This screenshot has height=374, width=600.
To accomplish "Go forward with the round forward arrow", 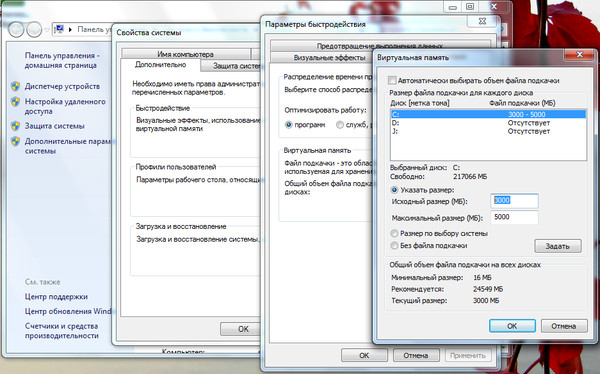I will pyautogui.click(x=34, y=29).
